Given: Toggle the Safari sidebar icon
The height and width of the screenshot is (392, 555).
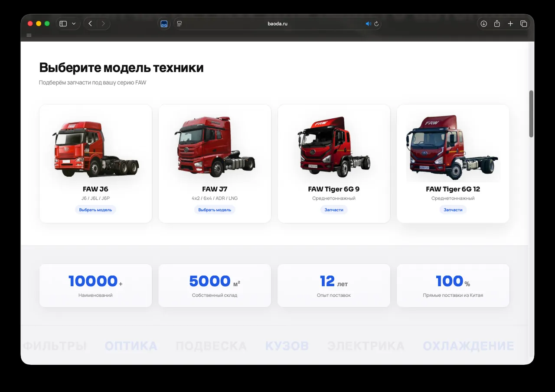Looking at the screenshot, I should coord(63,24).
